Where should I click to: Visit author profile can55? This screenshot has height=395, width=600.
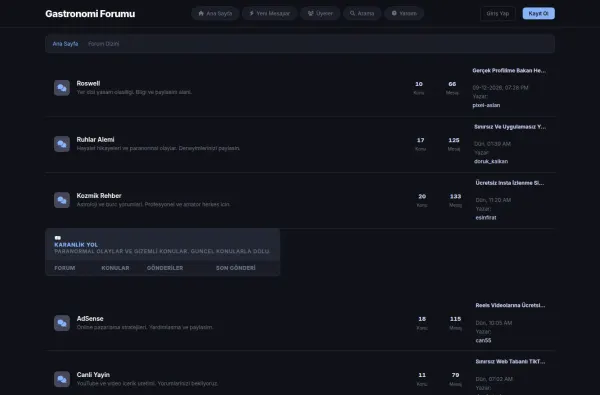[x=483, y=340]
